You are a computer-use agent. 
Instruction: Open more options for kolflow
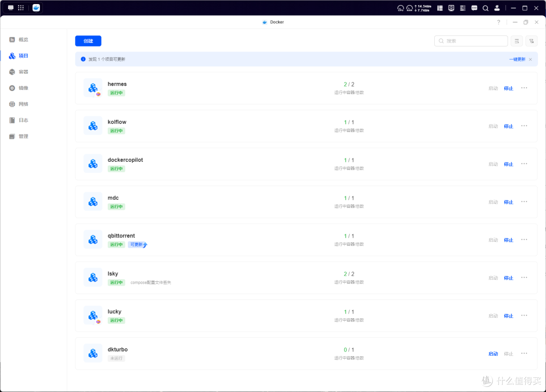click(x=524, y=126)
